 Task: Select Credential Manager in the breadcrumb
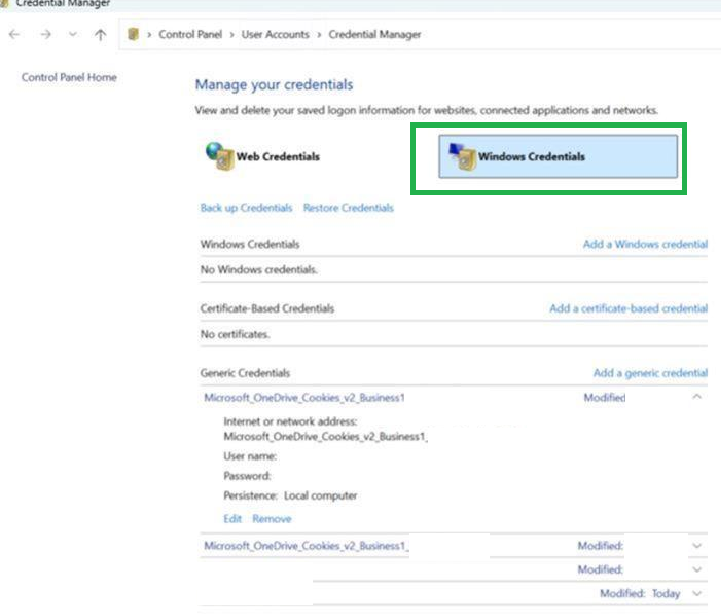point(375,34)
